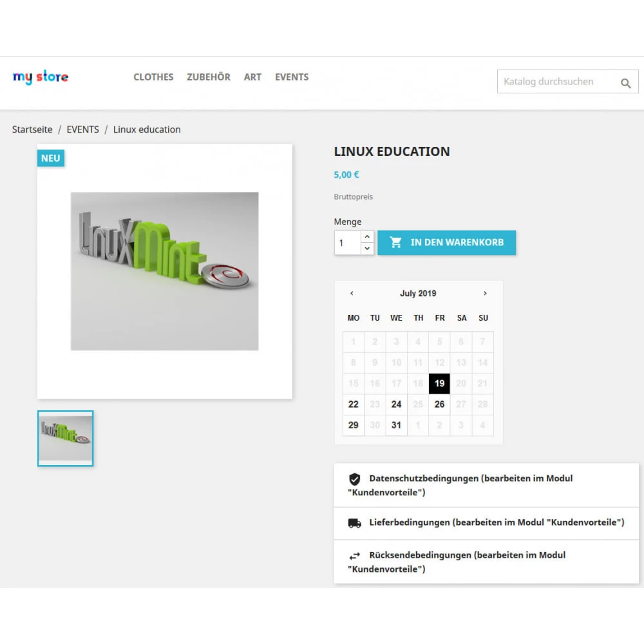Select July 31 in the calendar
The width and height of the screenshot is (644, 644).
396,426
